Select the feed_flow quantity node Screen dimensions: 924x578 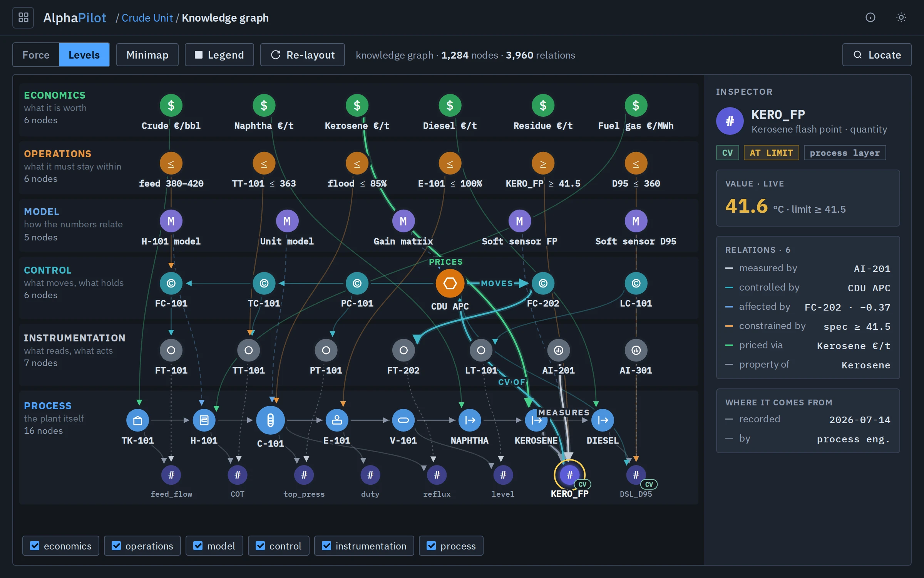(171, 475)
